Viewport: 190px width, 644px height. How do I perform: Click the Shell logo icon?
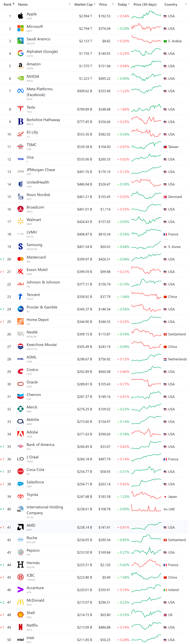(20, 615)
